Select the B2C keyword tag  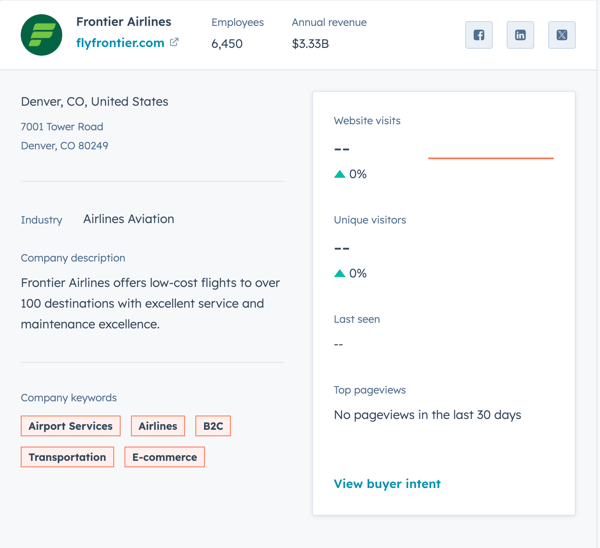(x=213, y=426)
